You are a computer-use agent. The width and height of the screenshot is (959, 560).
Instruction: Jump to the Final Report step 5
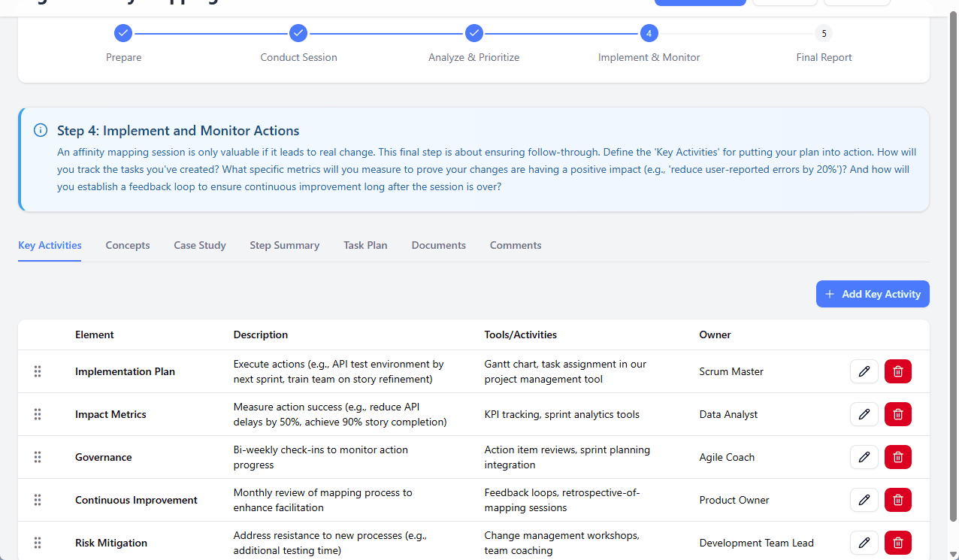click(824, 33)
